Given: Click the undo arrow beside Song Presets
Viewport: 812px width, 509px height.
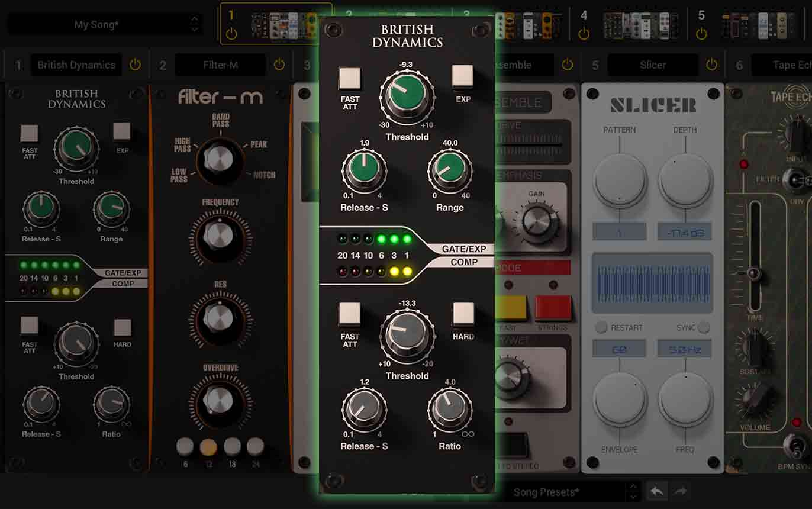Looking at the screenshot, I should click(x=656, y=491).
